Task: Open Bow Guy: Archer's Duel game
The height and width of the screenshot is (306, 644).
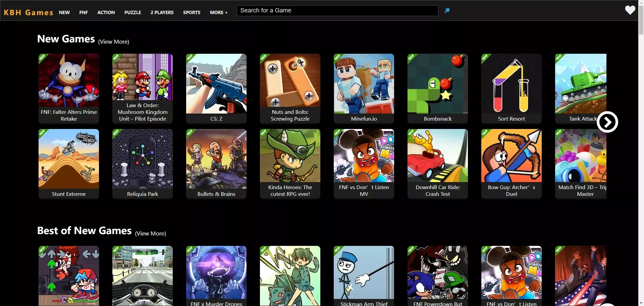Action: pos(512,164)
